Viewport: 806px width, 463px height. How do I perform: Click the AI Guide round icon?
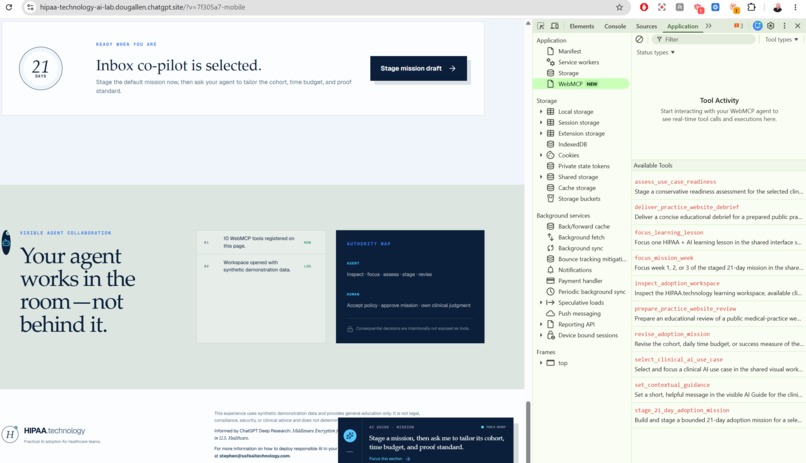pos(350,436)
